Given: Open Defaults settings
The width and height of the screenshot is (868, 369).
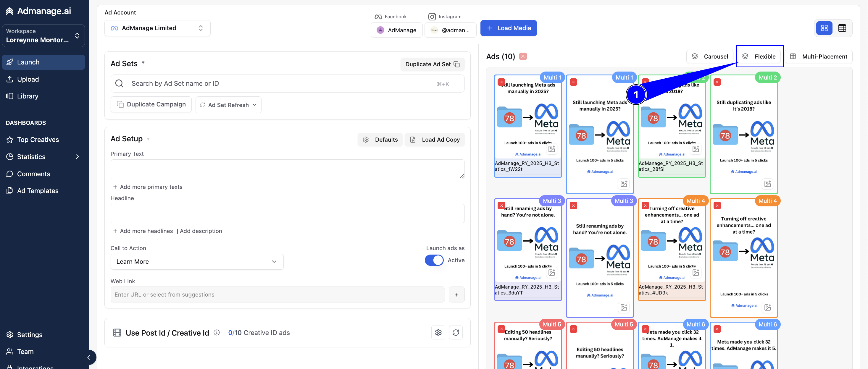Looking at the screenshot, I should (380, 140).
